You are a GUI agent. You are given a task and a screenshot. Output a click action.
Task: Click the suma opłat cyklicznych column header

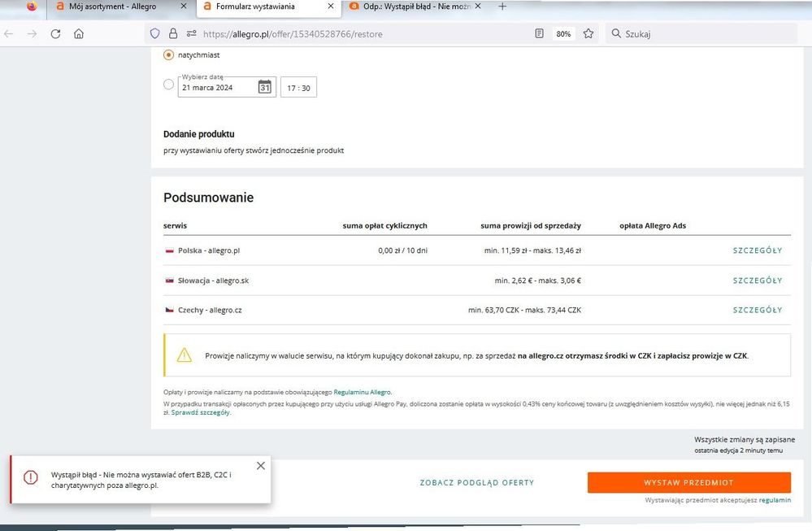coord(384,226)
